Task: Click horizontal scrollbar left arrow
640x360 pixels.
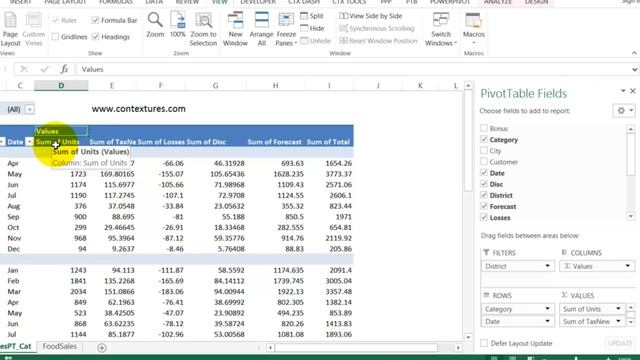Action: (x=270, y=348)
